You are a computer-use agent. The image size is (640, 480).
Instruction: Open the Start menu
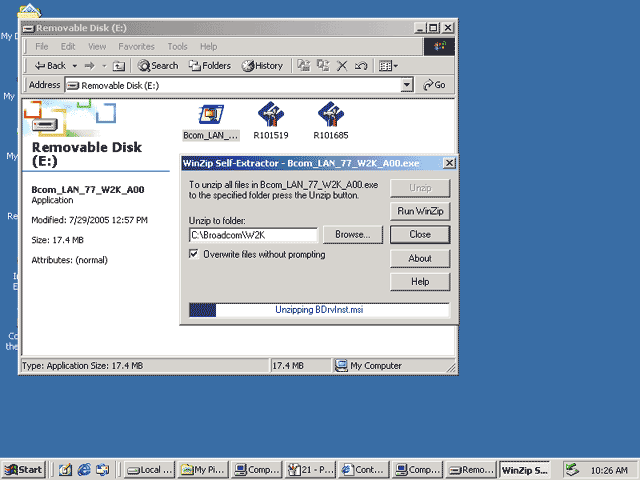[x=24, y=470]
